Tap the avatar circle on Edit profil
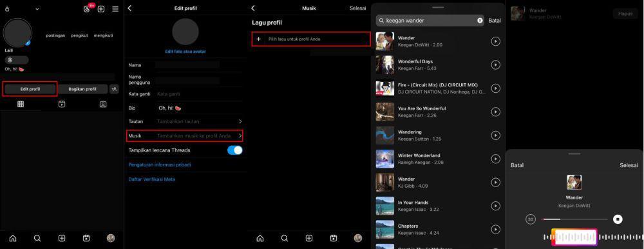This screenshot has width=644, height=249. [x=185, y=32]
